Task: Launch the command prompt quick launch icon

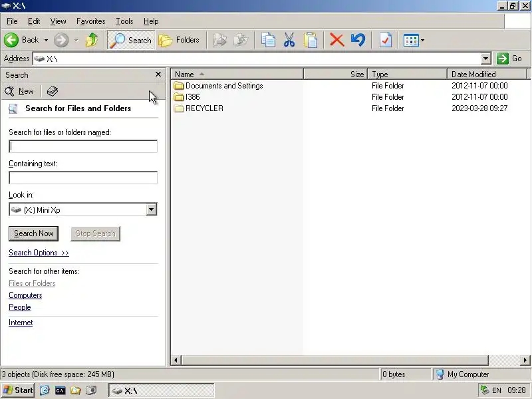Action: point(60,390)
